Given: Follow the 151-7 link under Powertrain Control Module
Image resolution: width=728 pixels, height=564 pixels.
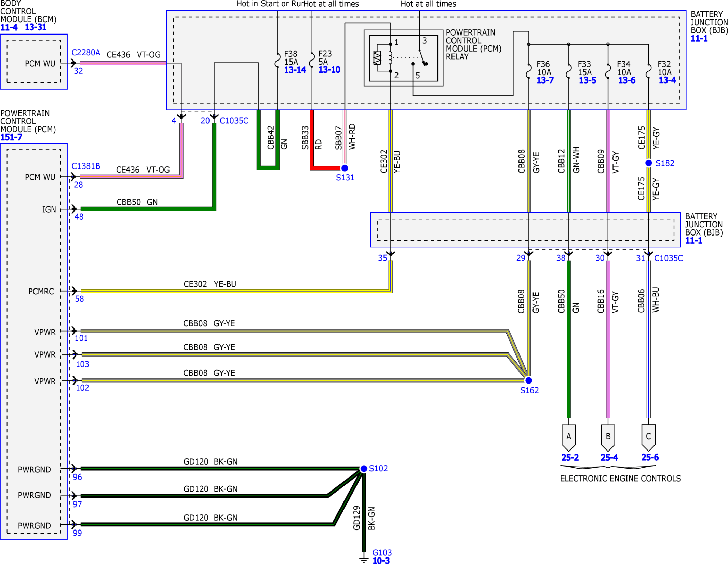Looking at the screenshot, I should 11,137.
